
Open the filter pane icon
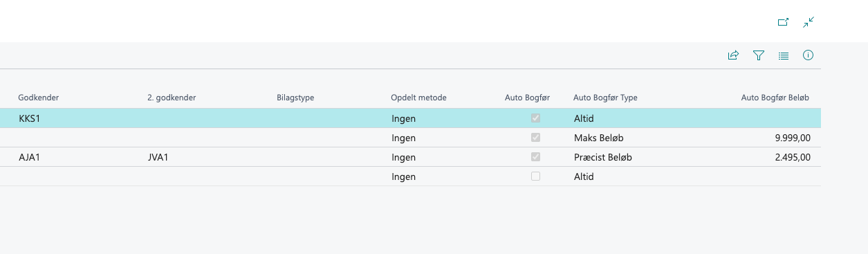point(758,55)
